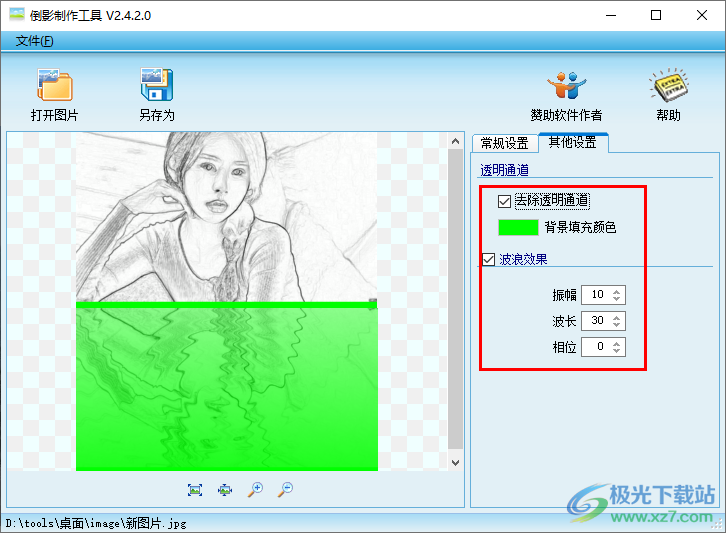726x533 pixels.
Task: Increase 波长 with its up arrow
Action: [x=616, y=317]
